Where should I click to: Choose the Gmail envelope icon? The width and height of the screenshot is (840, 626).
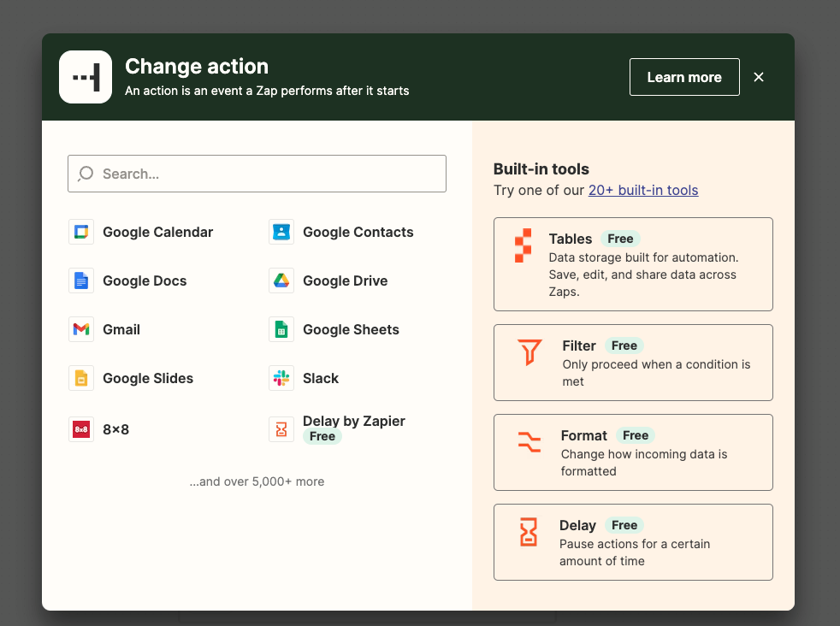click(x=81, y=329)
